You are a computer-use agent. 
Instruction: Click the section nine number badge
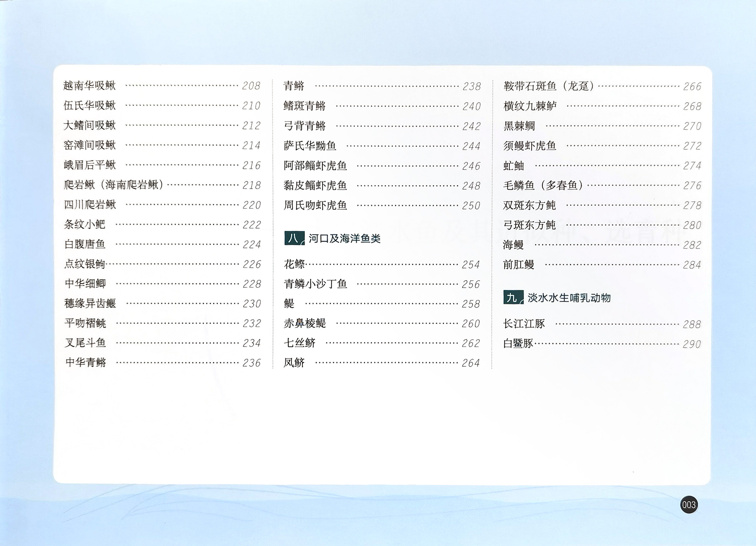tap(513, 297)
